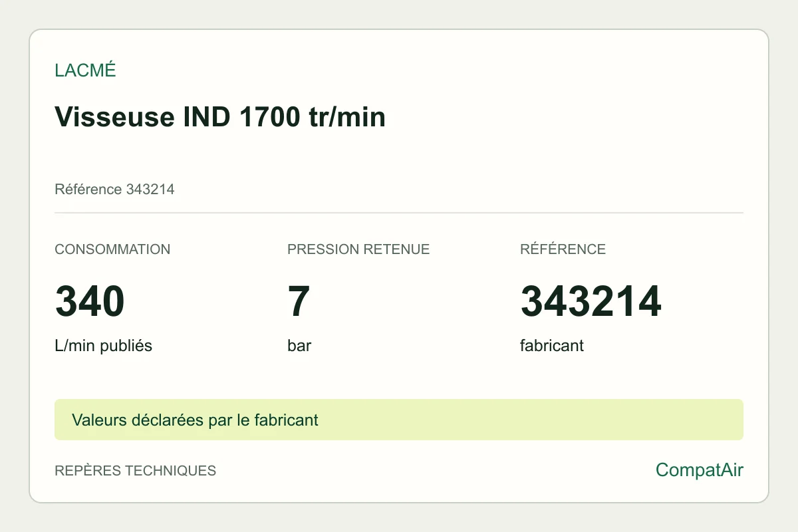Viewport: 798px width, 532px height.
Task: Click the bar unit label
Action: click(299, 346)
